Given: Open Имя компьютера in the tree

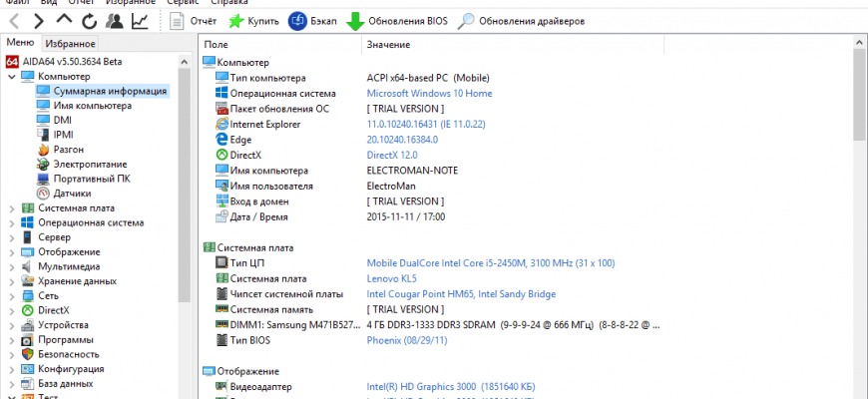Looking at the screenshot, I should tap(93, 105).
